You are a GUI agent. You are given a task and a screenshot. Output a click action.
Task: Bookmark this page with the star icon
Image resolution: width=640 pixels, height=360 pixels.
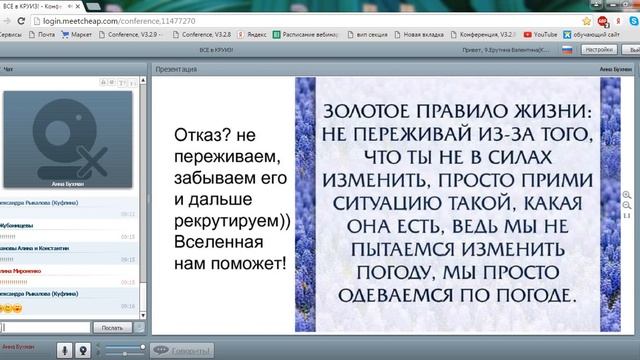tap(587, 21)
